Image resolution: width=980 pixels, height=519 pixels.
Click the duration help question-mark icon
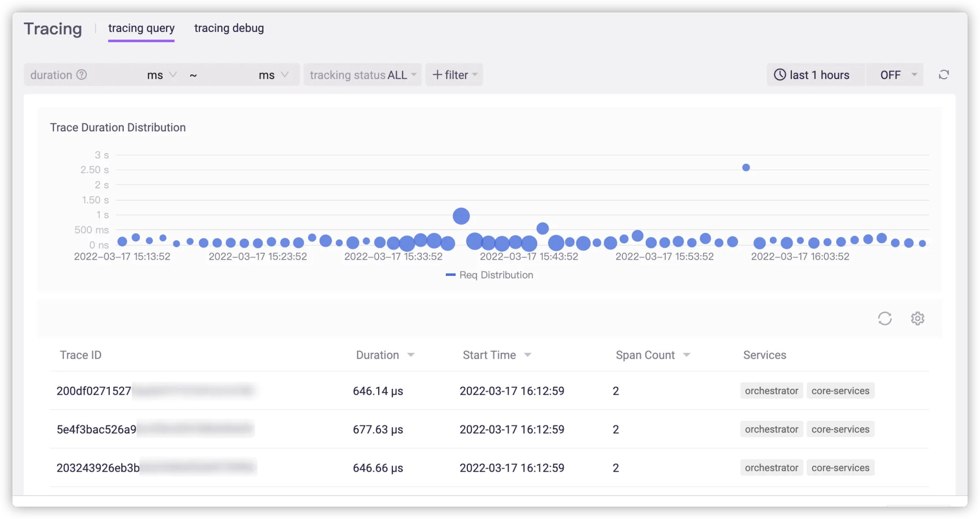(x=82, y=75)
